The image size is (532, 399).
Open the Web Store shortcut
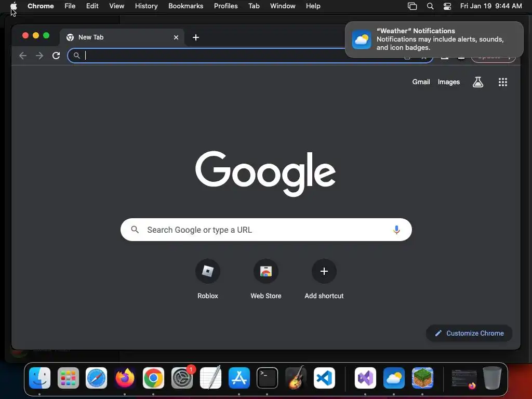click(x=266, y=279)
